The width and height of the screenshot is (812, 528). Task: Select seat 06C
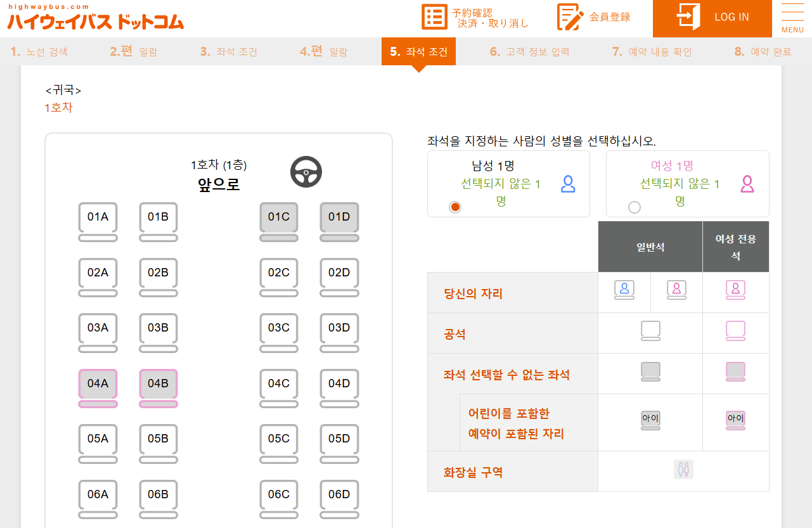point(278,499)
